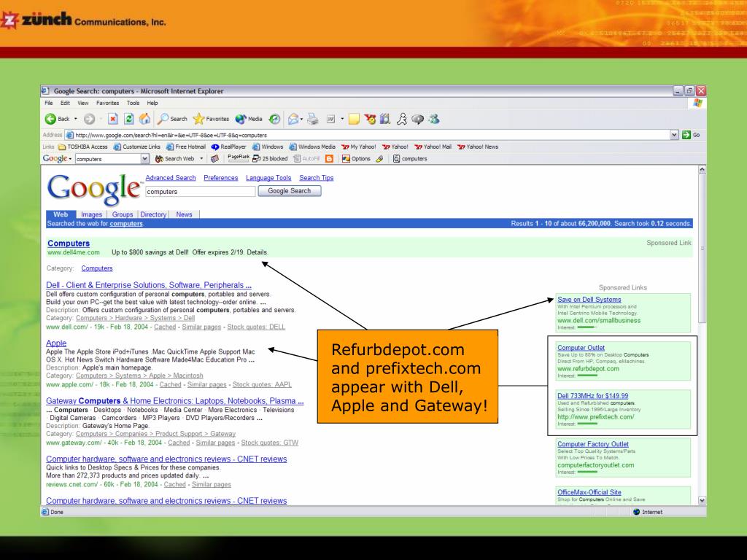The height and width of the screenshot is (560, 747).
Task: Open the Help menu
Action: [x=152, y=103]
